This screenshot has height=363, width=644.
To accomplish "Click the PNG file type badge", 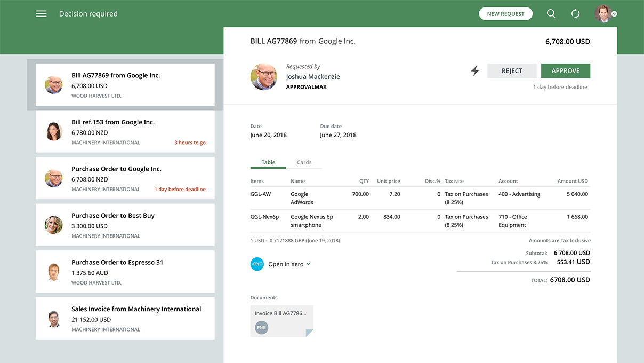I will (261, 328).
